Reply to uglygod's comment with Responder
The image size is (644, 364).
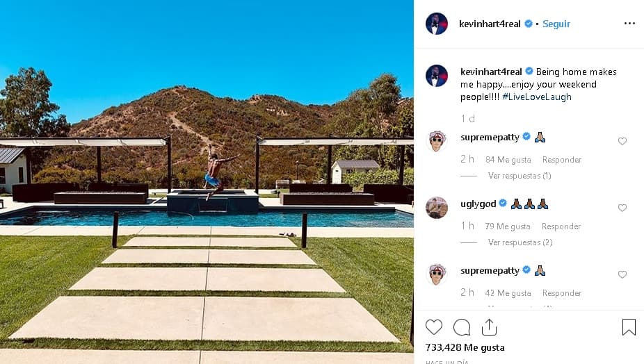[561, 226]
